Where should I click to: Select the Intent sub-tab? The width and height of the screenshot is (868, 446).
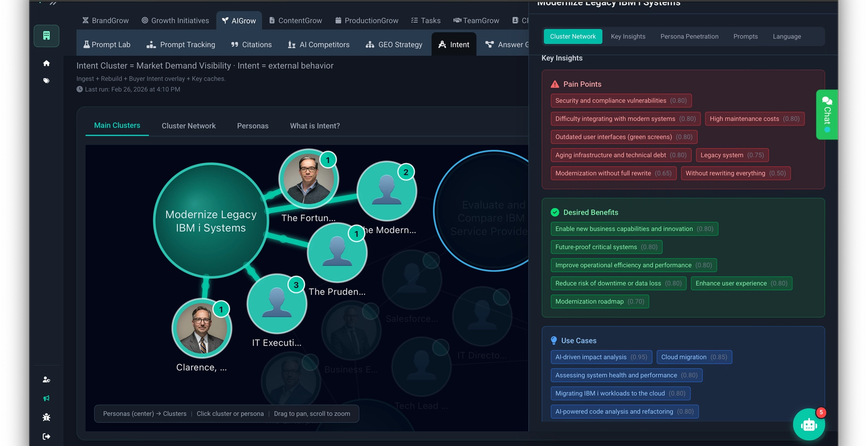pyautogui.click(x=454, y=45)
